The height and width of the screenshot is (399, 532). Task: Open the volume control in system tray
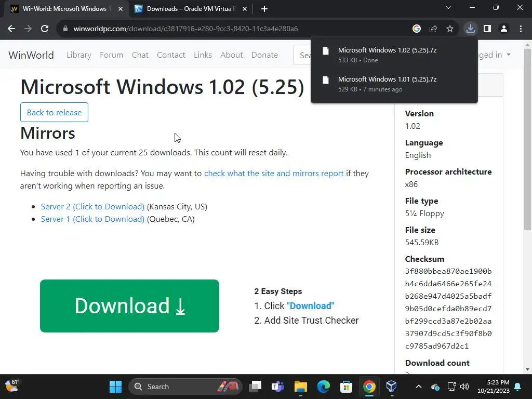click(464, 387)
